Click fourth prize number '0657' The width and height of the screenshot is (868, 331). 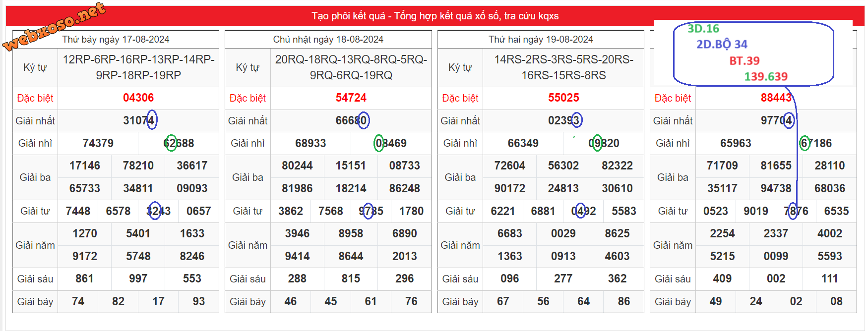[198, 211]
